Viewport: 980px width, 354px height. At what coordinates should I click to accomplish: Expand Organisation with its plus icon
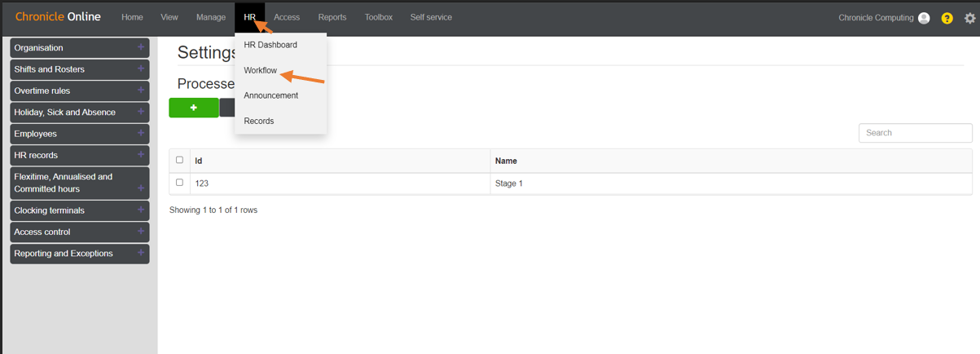(141, 47)
